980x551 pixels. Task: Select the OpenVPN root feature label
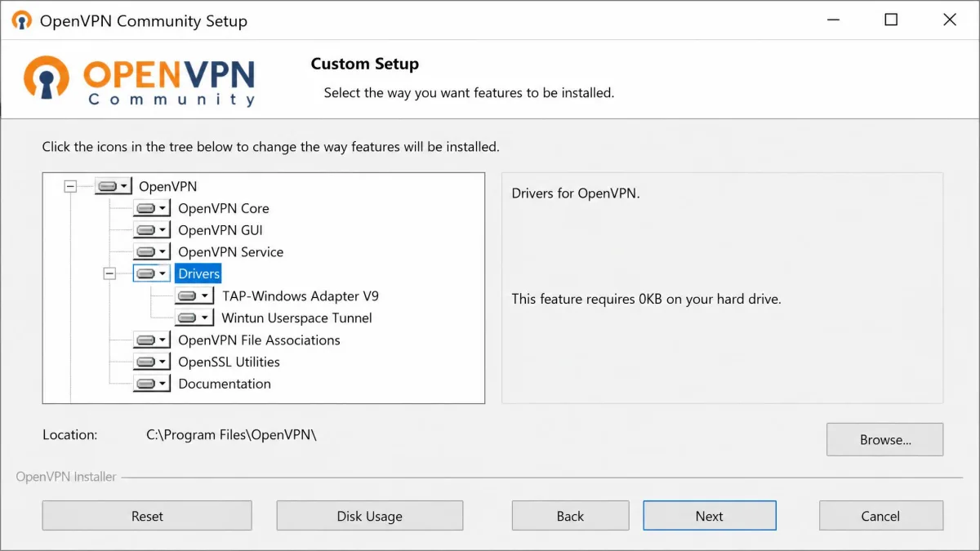167,186
